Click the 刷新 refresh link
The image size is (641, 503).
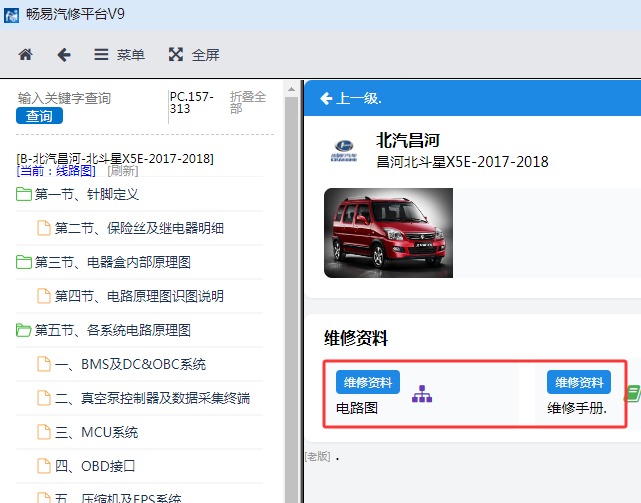click(x=123, y=171)
